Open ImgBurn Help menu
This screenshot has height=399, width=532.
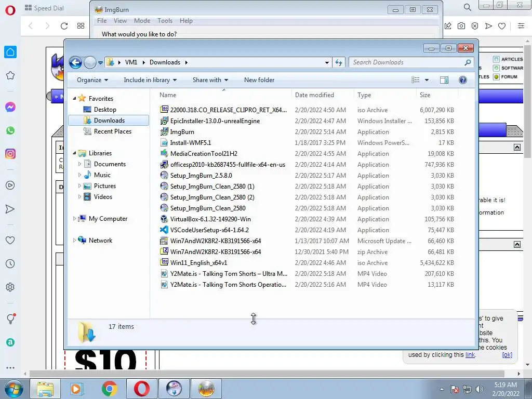point(186,21)
